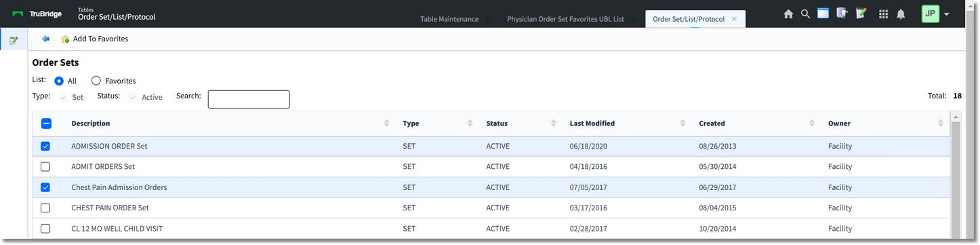Sort by Owner column arrows

tap(941, 124)
